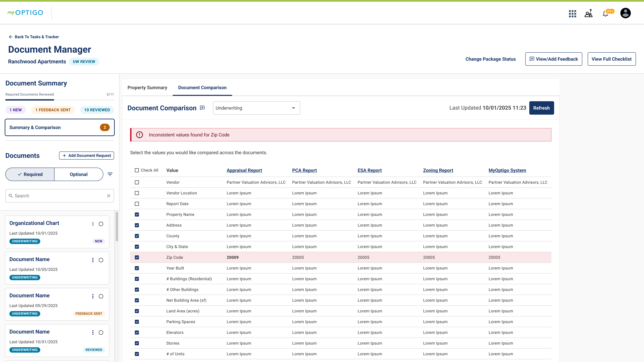
Task: Click the 1 NEW status chip
Action: (16, 110)
